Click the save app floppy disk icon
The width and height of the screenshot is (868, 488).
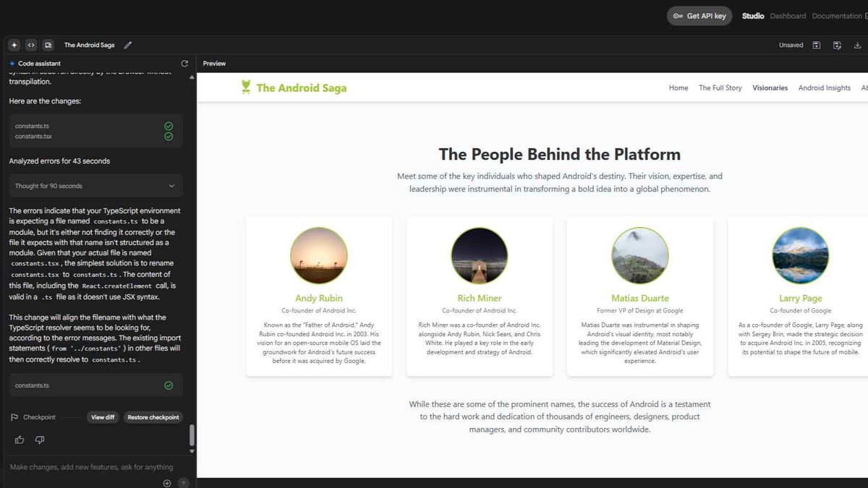[x=817, y=45]
